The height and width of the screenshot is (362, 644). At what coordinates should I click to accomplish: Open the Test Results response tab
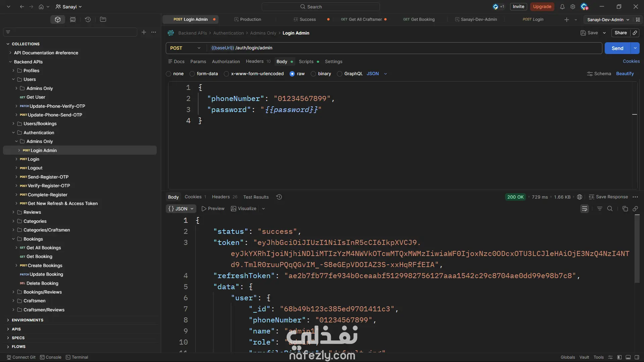pyautogui.click(x=256, y=197)
